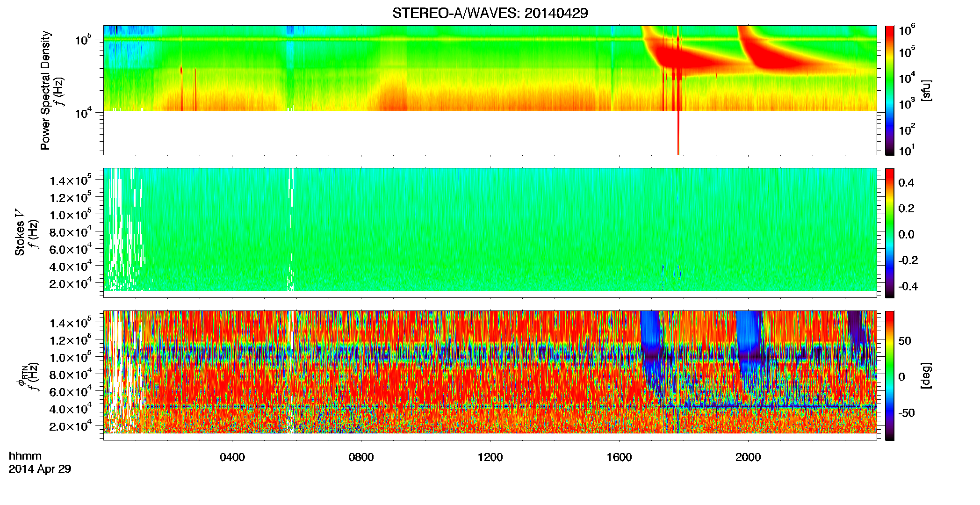Viewport: 980px width, 505px height.
Task: Click the [deg] colorbar unit label
Action: tap(926, 375)
